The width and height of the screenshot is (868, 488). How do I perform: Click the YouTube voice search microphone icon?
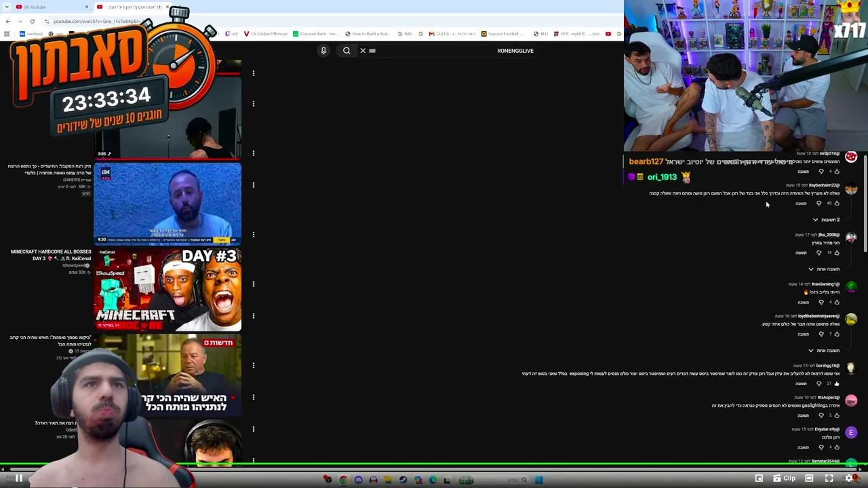(x=323, y=51)
